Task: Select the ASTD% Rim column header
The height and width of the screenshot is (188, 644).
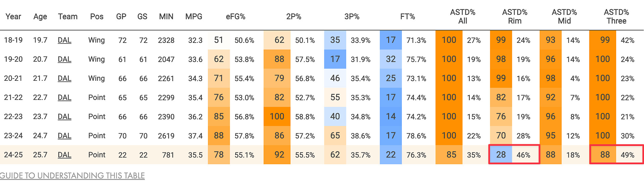Action: (515, 17)
